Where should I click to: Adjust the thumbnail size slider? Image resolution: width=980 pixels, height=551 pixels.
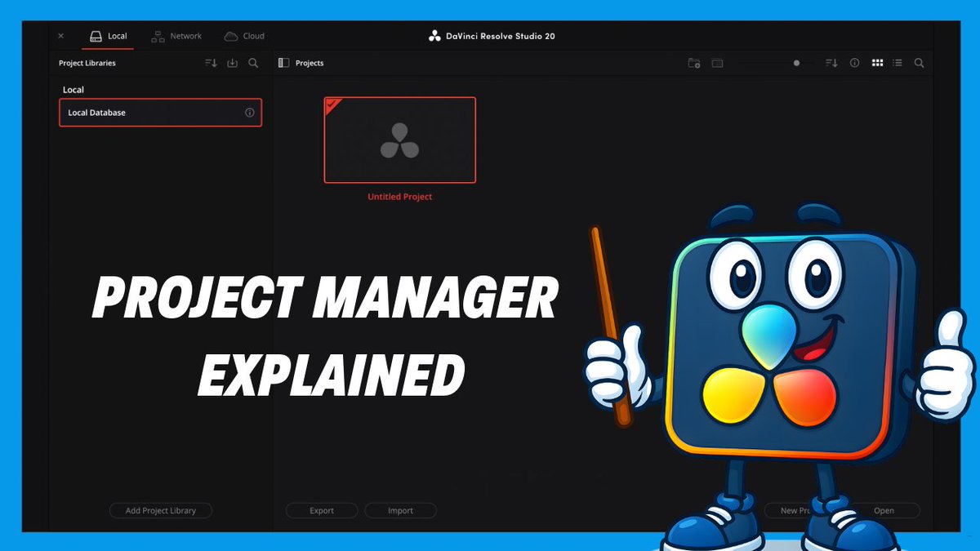[x=796, y=63]
